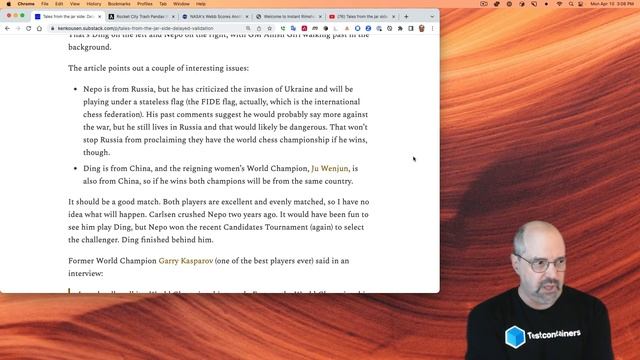Image resolution: width=640 pixels, height=360 pixels.
Task: Open the File menu
Action: pos(45,4)
